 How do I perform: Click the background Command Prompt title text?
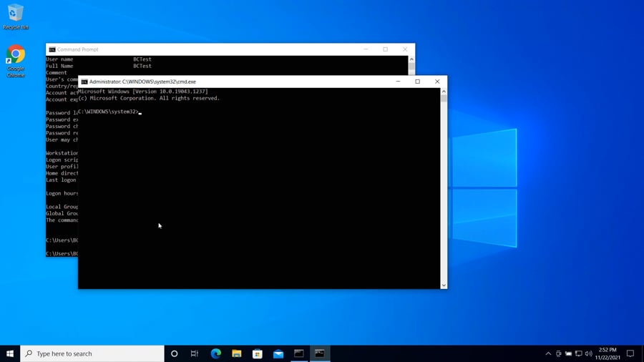click(77, 49)
